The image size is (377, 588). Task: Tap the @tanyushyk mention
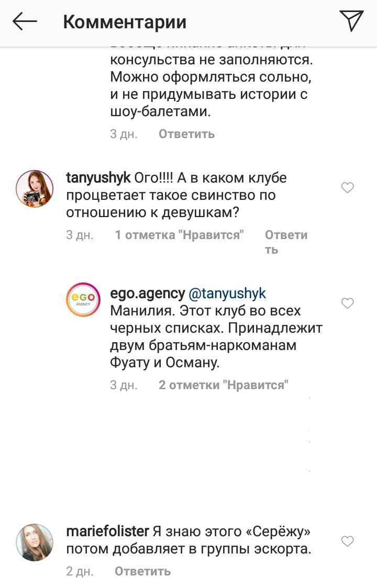click(227, 293)
